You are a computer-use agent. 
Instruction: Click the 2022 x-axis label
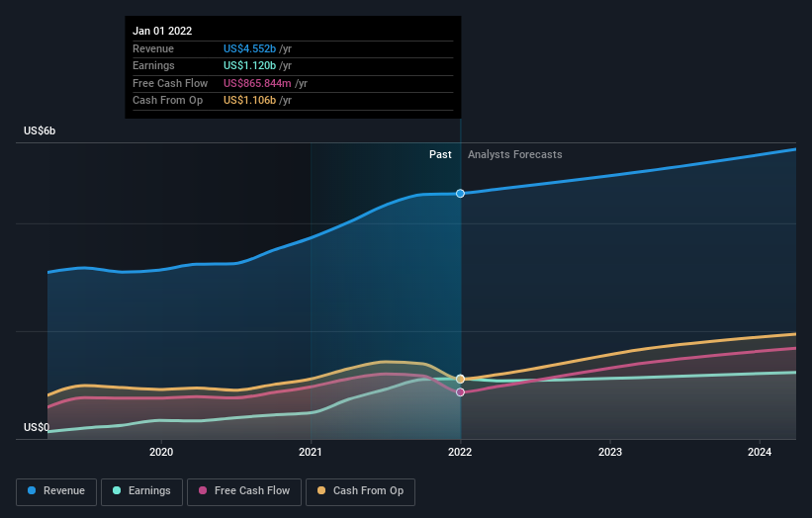460,452
